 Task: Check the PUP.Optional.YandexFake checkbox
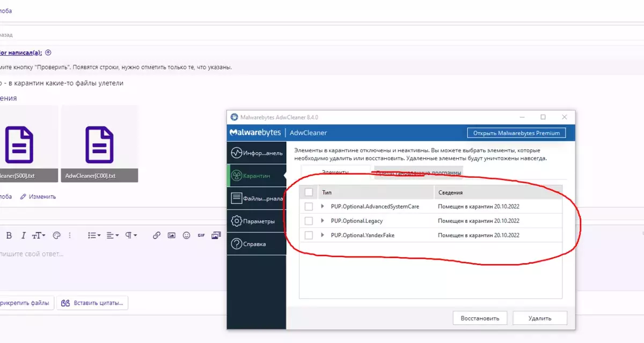tap(309, 235)
